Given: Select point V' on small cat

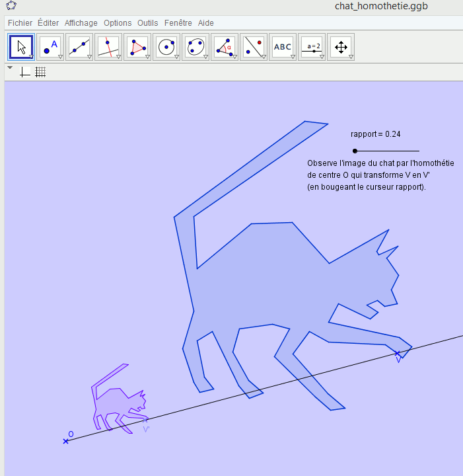Looking at the screenshot, I should (x=145, y=420).
